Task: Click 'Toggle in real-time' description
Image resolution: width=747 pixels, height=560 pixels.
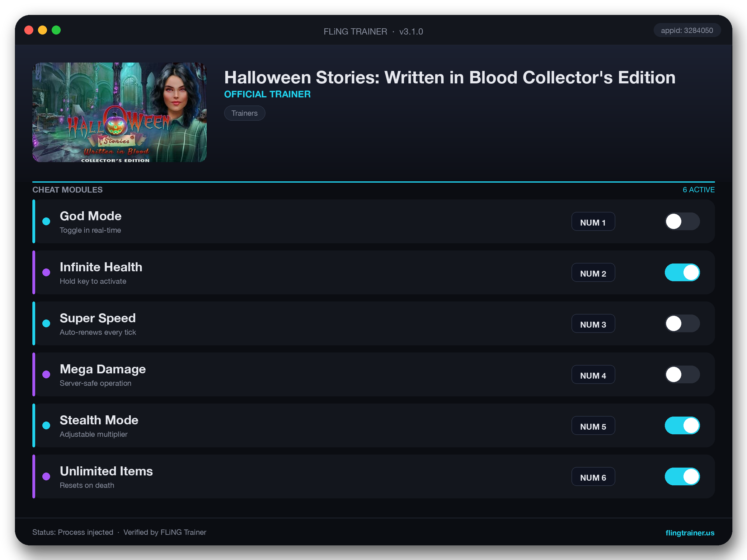Action: click(90, 230)
